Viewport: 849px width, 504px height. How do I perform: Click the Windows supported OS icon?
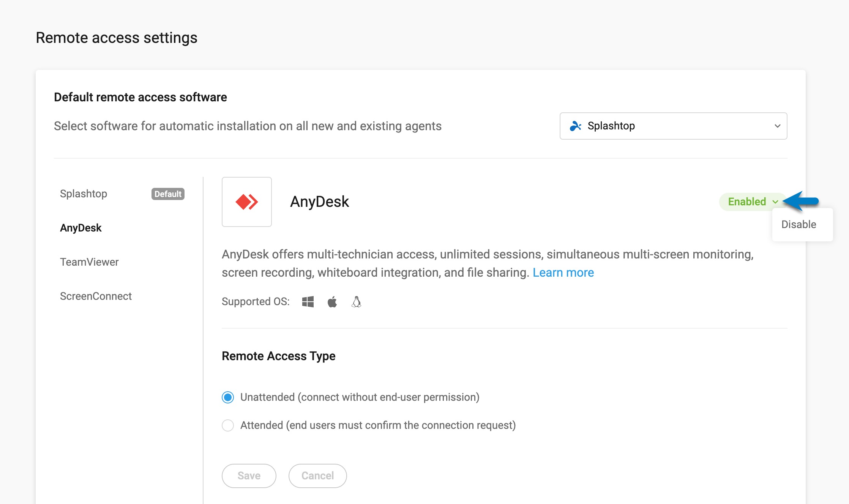click(308, 302)
